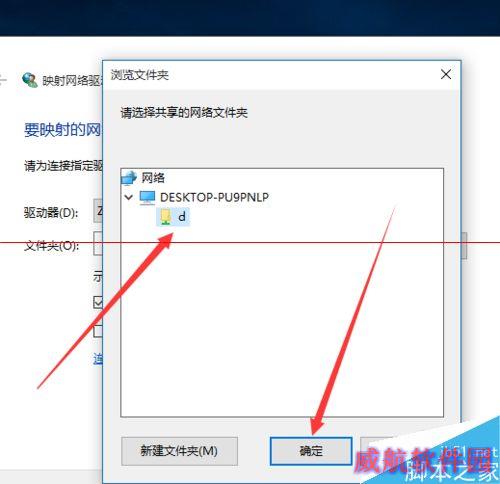Click the 新建文件夹(M) button
This screenshot has width=500, height=484.
tap(179, 451)
